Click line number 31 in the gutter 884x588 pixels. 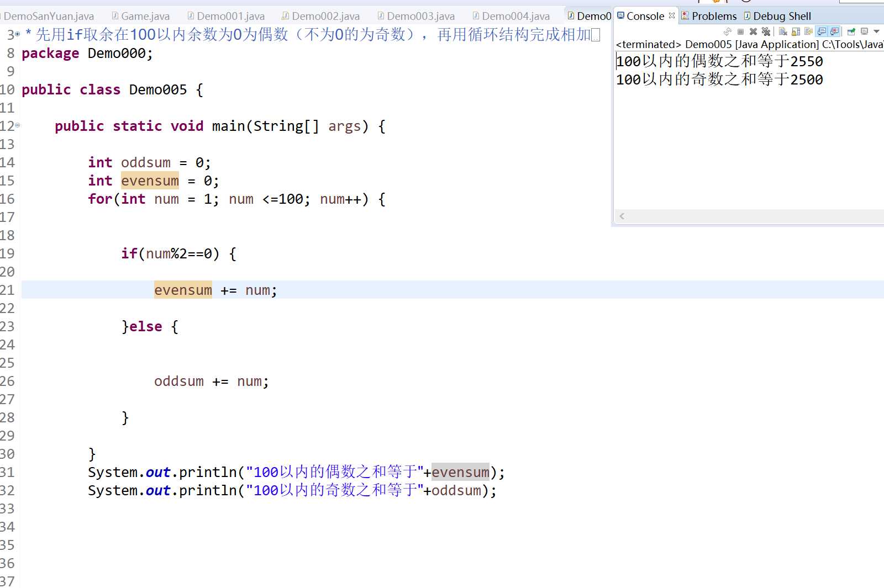coord(7,472)
